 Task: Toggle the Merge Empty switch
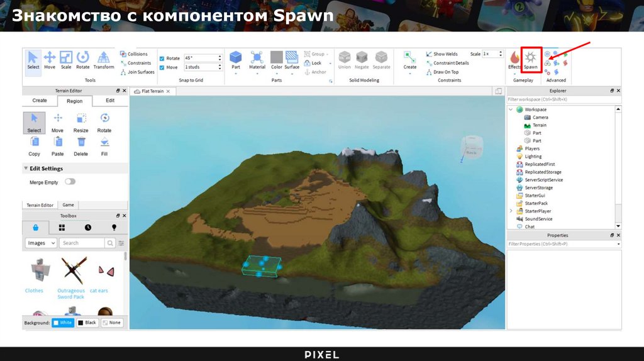point(70,182)
